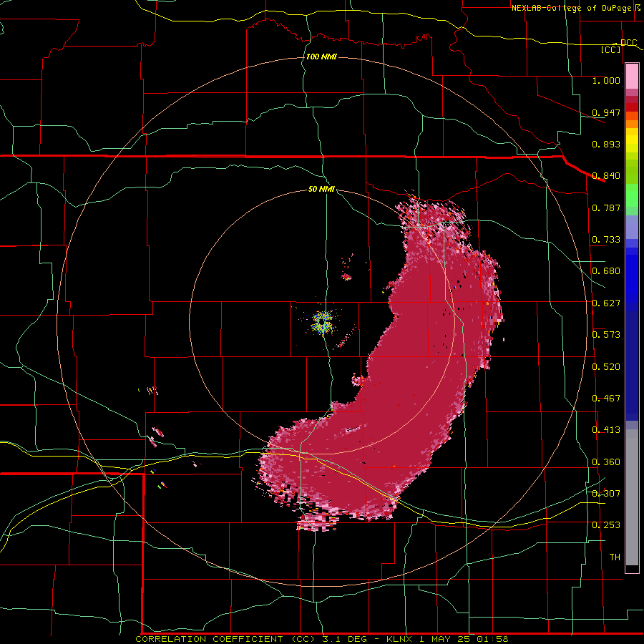Click the multicolored clutter echo at the radar site
The height and width of the screenshot is (644, 644).
coord(323,321)
